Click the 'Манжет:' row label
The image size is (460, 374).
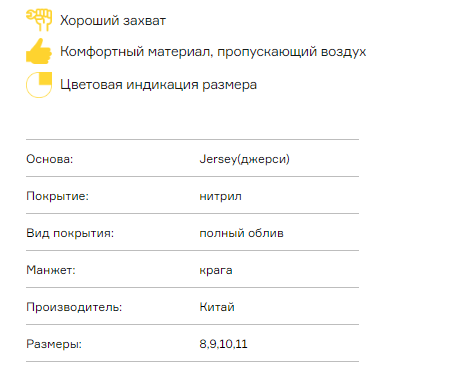51,270
